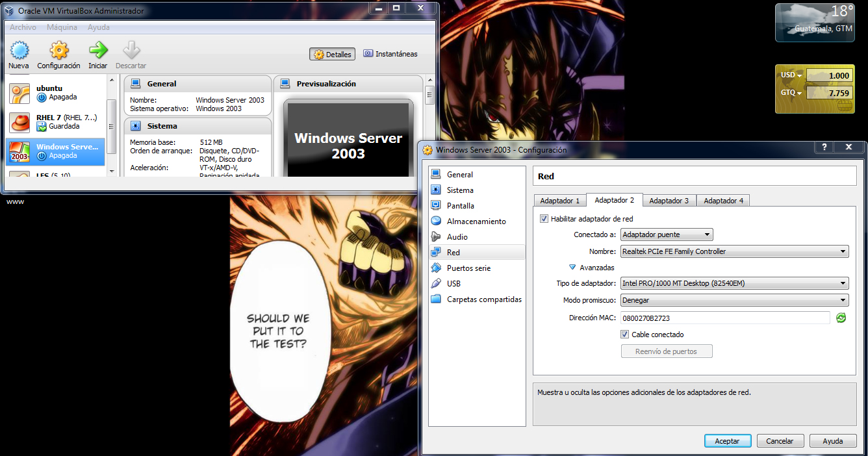Screen dimensions: 868x456
Task: Open the Almacenamiento settings category
Action: [477, 222]
